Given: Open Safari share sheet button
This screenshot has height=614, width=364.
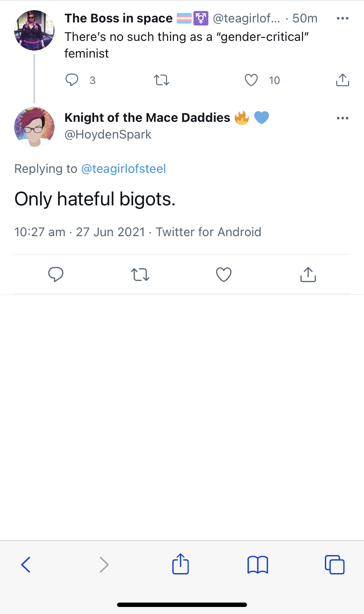Looking at the screenshot, I should pos(180,563).
